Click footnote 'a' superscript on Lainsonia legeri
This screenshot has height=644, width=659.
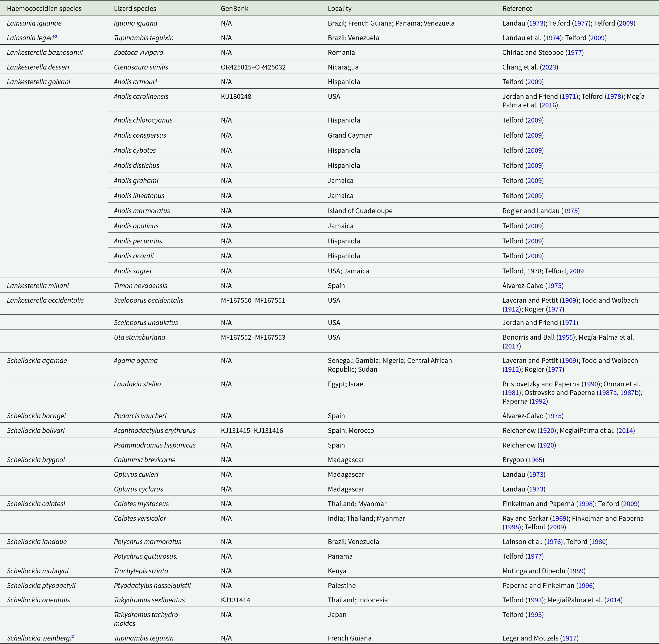56,37
